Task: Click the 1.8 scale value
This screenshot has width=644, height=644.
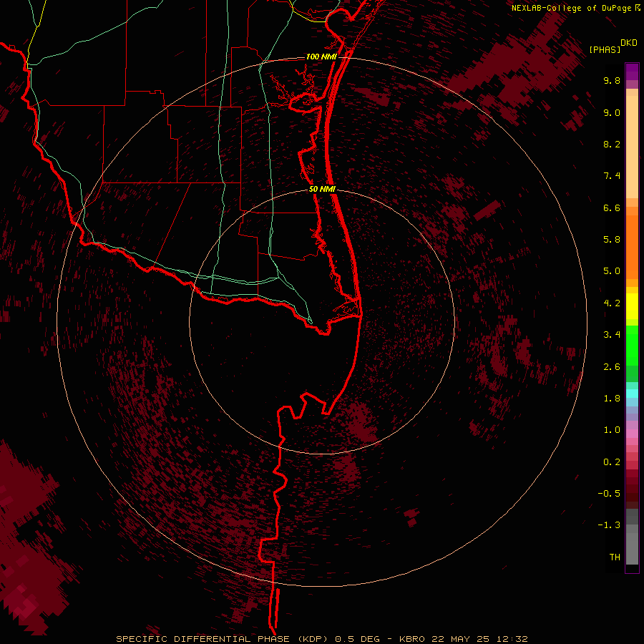Action: pos(612,399)
